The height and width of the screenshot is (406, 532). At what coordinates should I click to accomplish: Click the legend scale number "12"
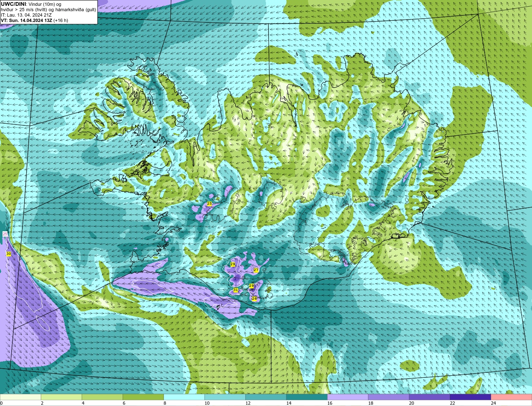(248, 403)
